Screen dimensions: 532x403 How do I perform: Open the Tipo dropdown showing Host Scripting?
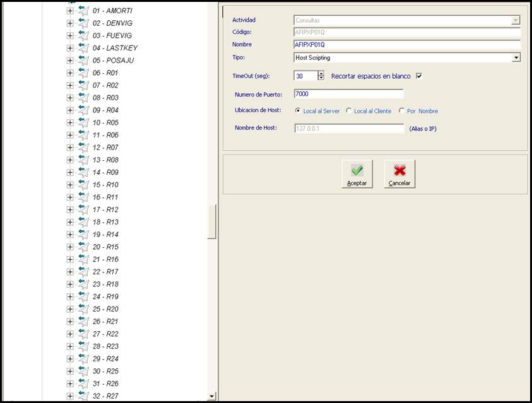516,58
